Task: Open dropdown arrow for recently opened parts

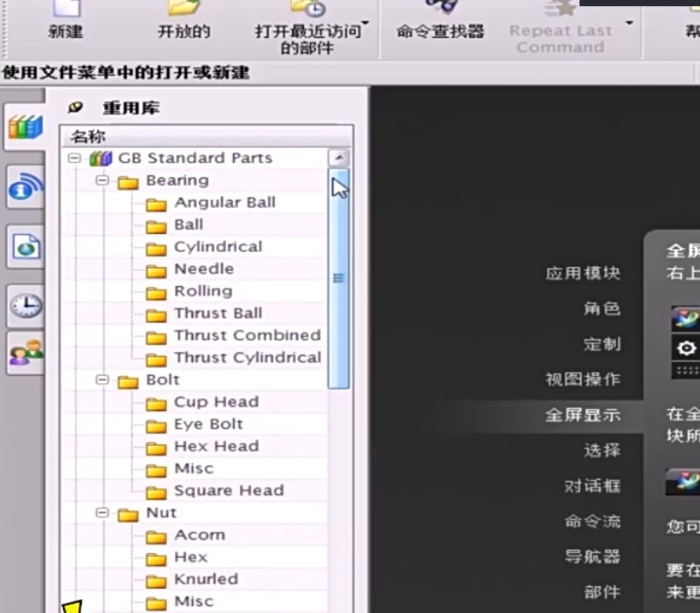Action: point(365,24)
